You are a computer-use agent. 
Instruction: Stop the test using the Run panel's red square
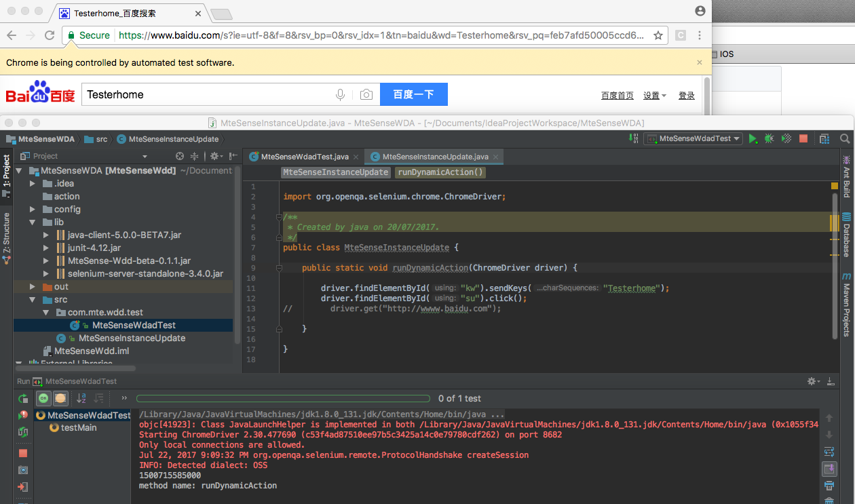tap(23, 453)
